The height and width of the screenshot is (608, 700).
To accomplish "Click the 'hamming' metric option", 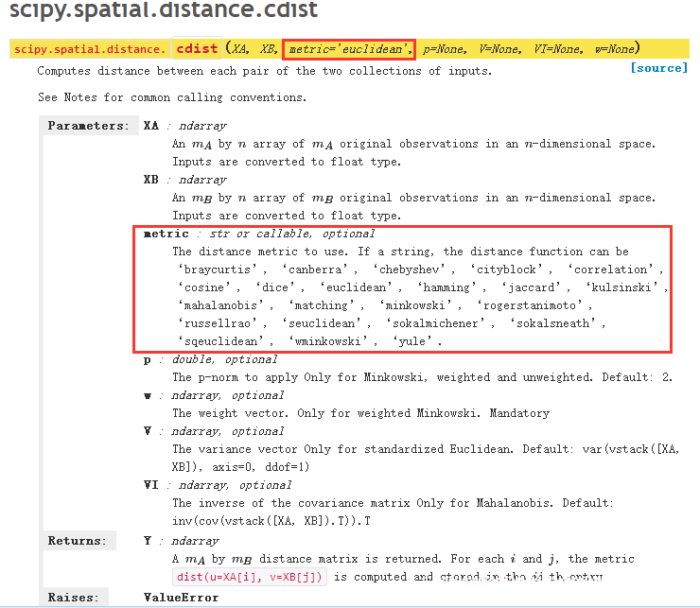I will click(x=446, y=287).
